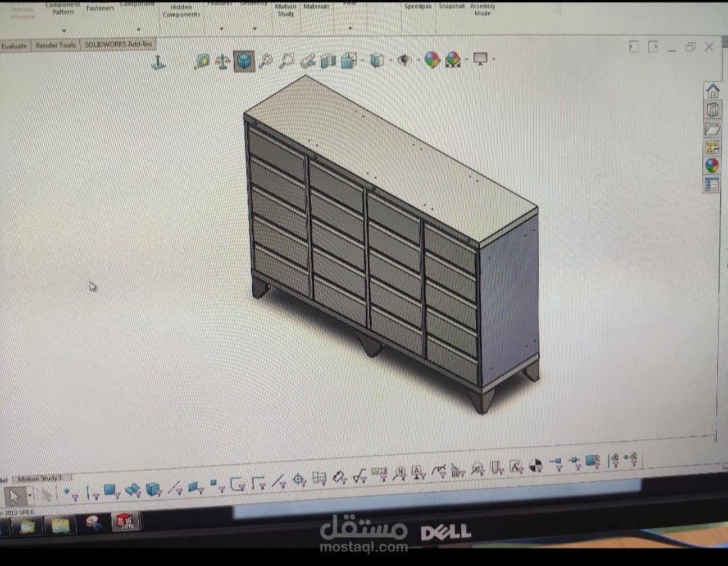Select the Edit Appearance colored ball icon
This screenshot has height=566, width=728.
pos(432,60)
